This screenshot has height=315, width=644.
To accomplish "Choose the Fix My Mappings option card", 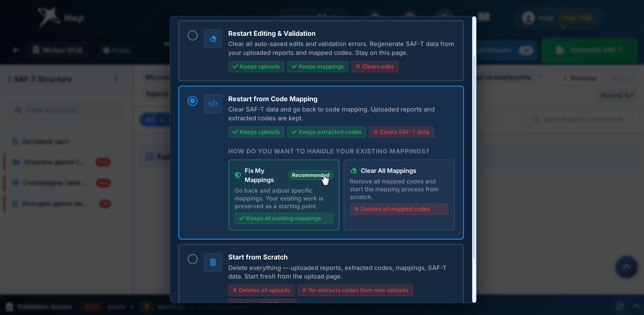I will tap(284, 195).
